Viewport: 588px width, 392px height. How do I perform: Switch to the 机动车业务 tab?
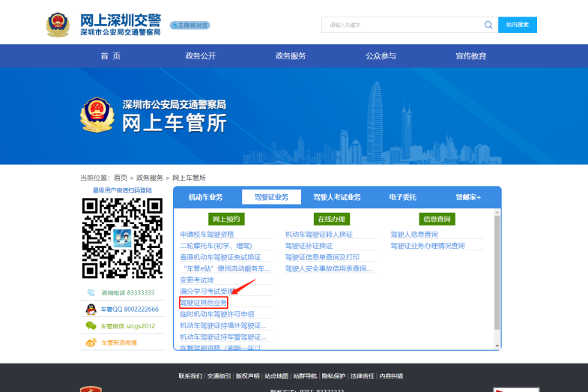pyautogui.click(x=205, y=197)
